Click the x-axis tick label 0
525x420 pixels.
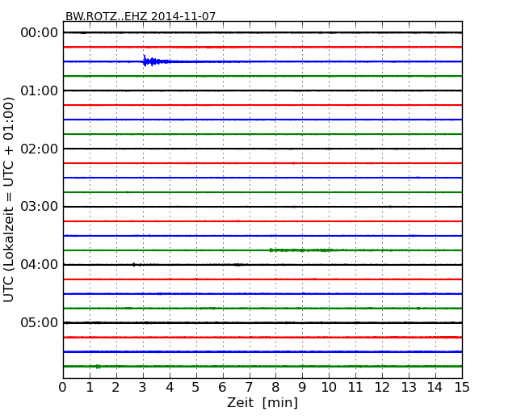click(63, 388)
